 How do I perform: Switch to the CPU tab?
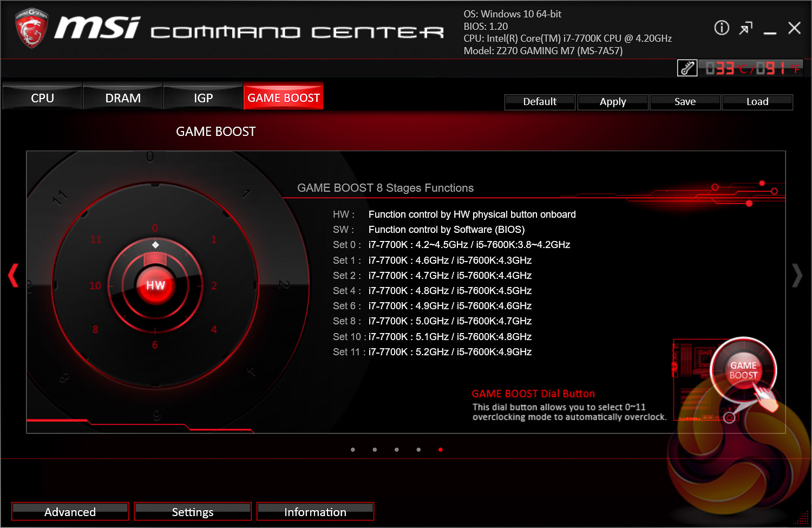click(42, 96)
